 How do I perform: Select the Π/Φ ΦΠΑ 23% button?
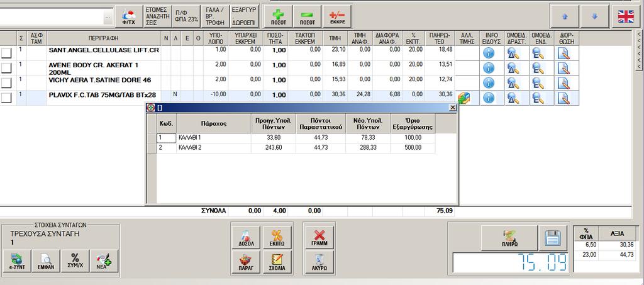pos(186,17)
